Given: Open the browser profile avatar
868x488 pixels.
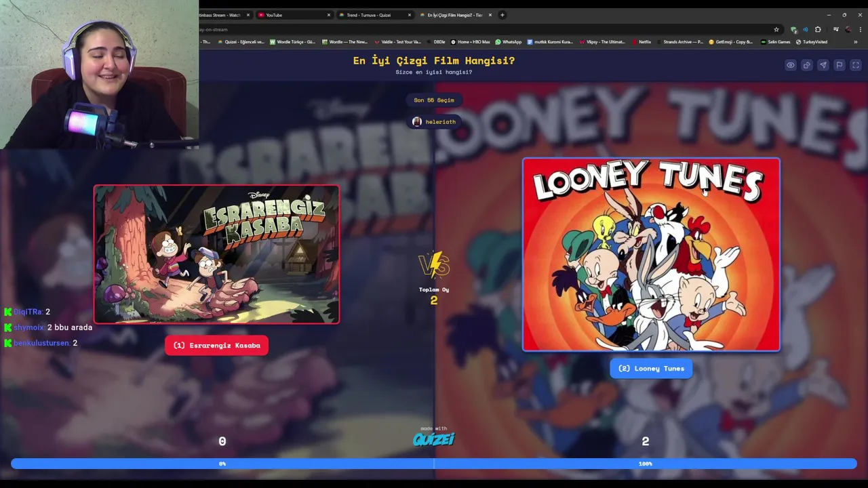Looking at the screenshot, I should coord(848,29).
